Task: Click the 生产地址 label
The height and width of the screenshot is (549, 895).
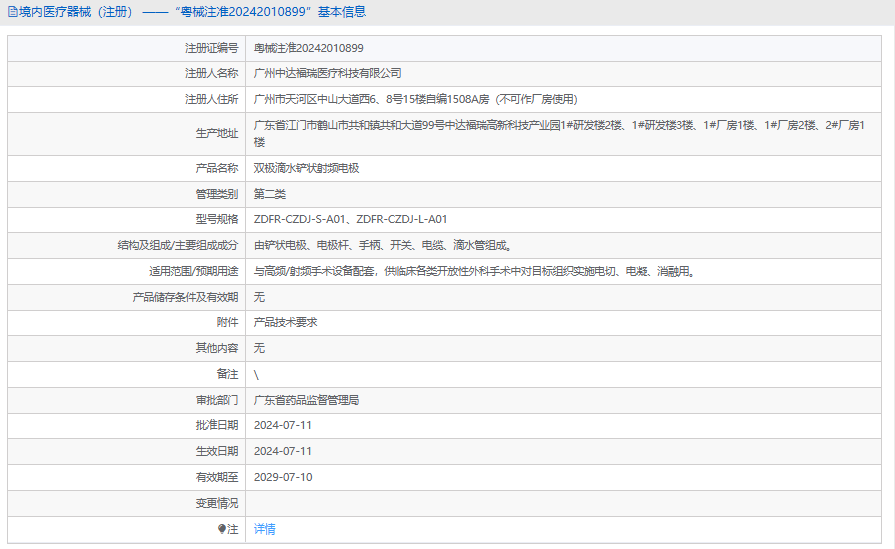Action: click(x=216, y=133)
